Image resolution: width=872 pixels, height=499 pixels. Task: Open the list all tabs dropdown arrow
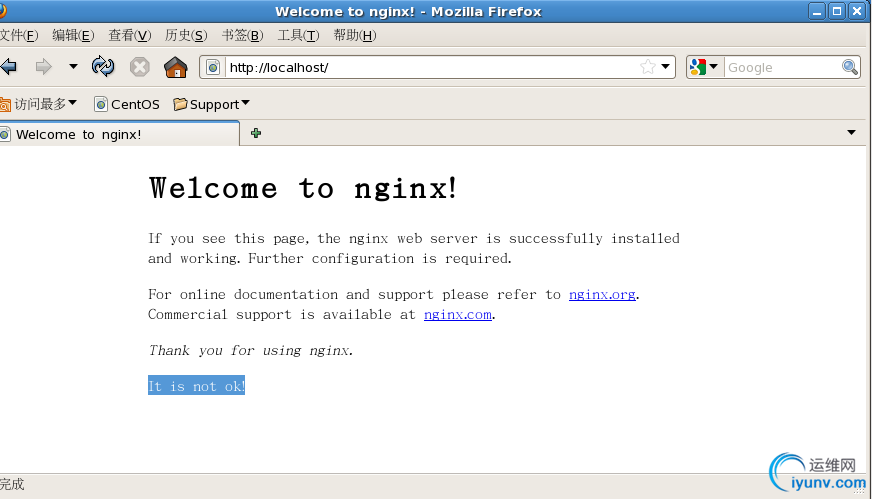coord(851,132)
